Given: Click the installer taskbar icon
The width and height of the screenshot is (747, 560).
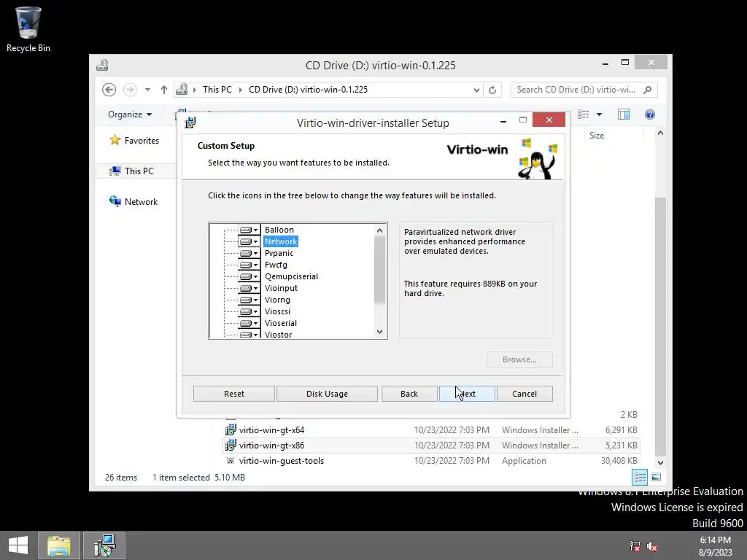Looking at the screenshot, I should coord(104,545).
